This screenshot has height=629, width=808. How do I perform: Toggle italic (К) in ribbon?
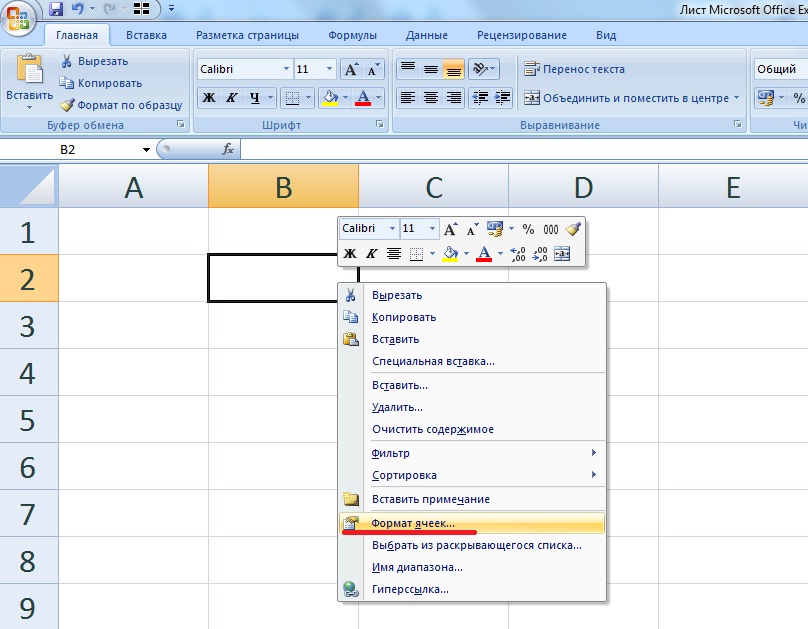(x=231, y=98)
